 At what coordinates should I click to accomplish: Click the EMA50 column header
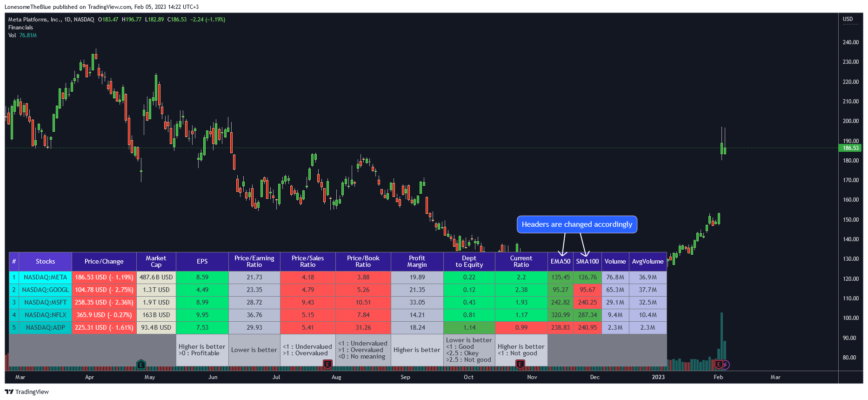561,262
